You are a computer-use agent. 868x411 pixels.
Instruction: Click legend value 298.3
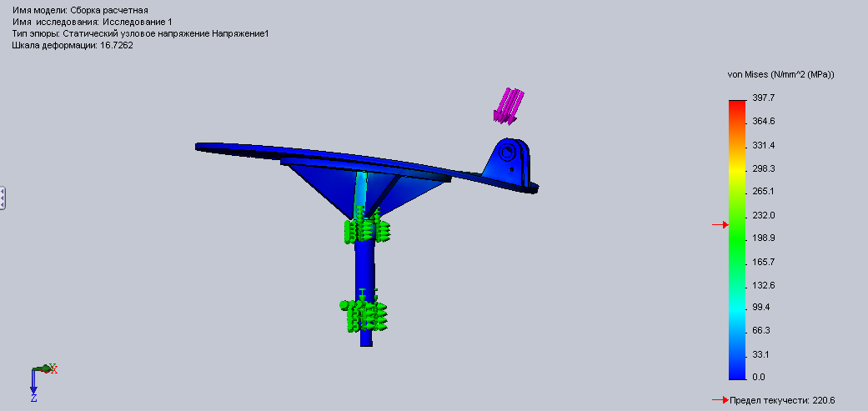click(764, 168)
